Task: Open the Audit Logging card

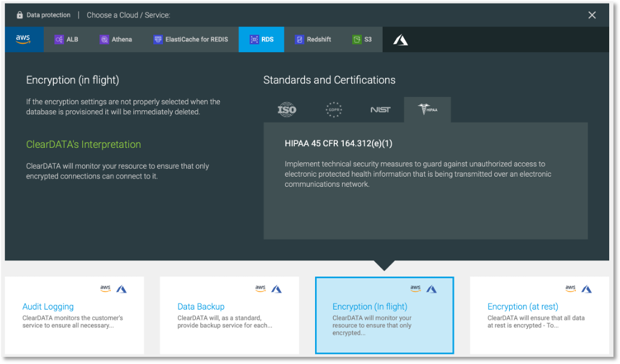Action: coord(74,315)
